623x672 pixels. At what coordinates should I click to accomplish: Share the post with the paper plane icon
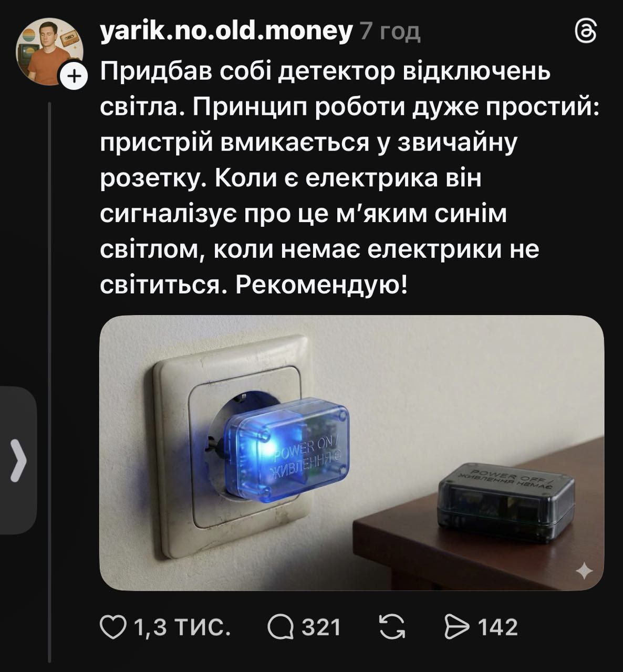point(456,627)
